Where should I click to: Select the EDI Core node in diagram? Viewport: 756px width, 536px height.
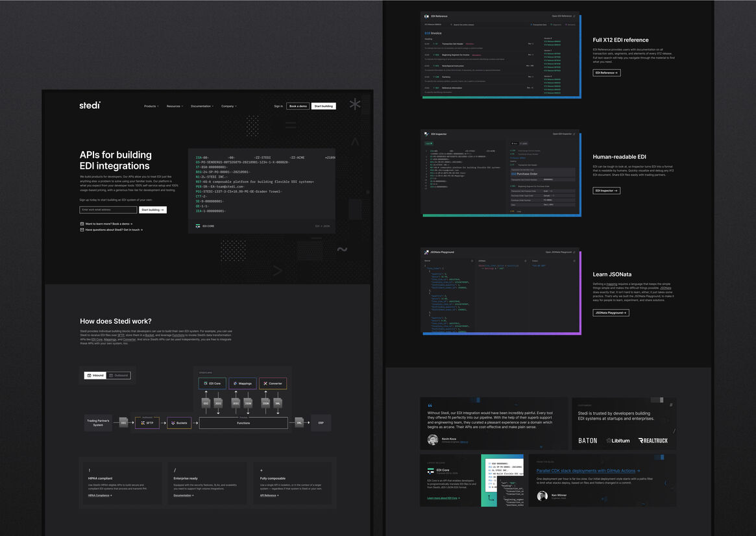[x=212, y=384]
